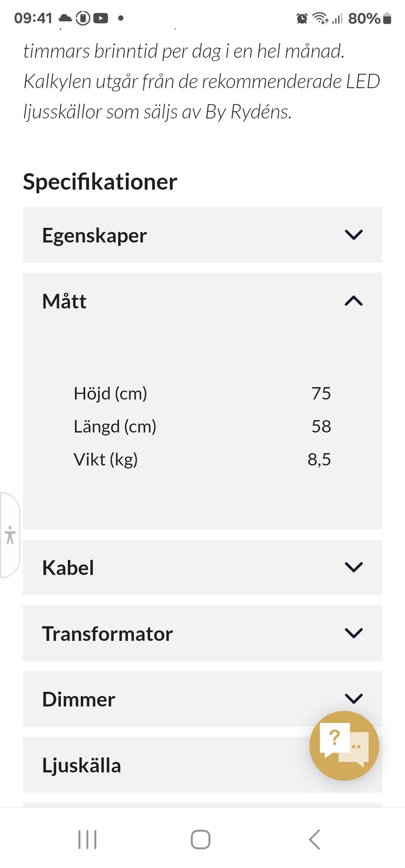Viewport: 405px width, 868px height.
Task: Tap the YouTube notification icon
Action: (100, 18)
